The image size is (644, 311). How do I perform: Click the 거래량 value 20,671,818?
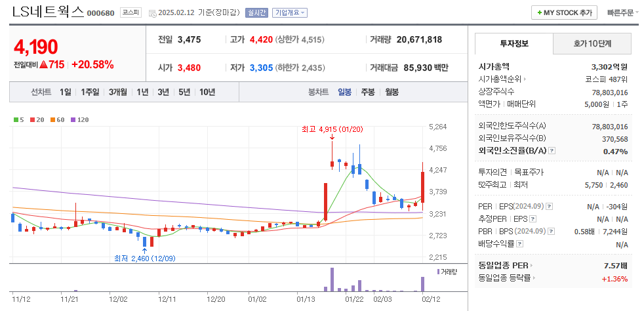(419, 40)
